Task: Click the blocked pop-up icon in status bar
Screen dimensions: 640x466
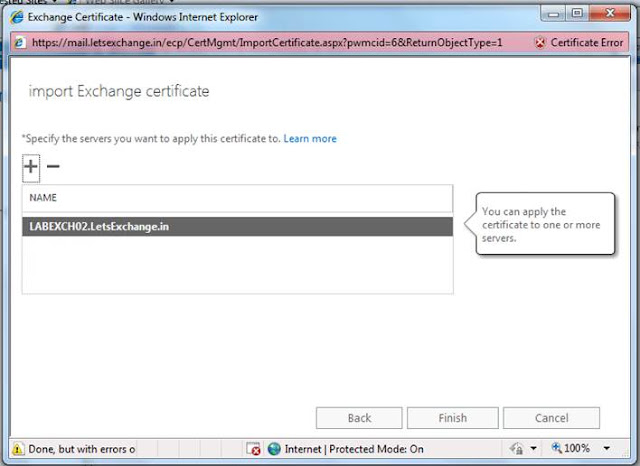Action: coord(253,448)
